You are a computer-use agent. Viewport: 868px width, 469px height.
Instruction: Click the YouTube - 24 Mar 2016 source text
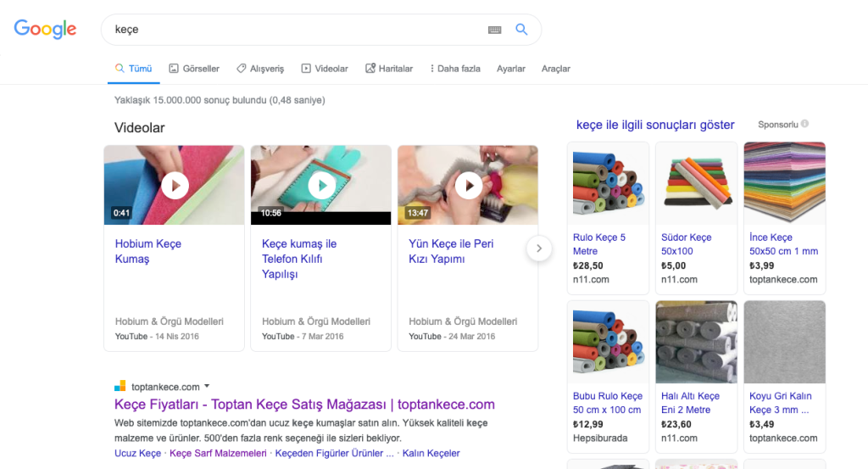coord(452,336)
